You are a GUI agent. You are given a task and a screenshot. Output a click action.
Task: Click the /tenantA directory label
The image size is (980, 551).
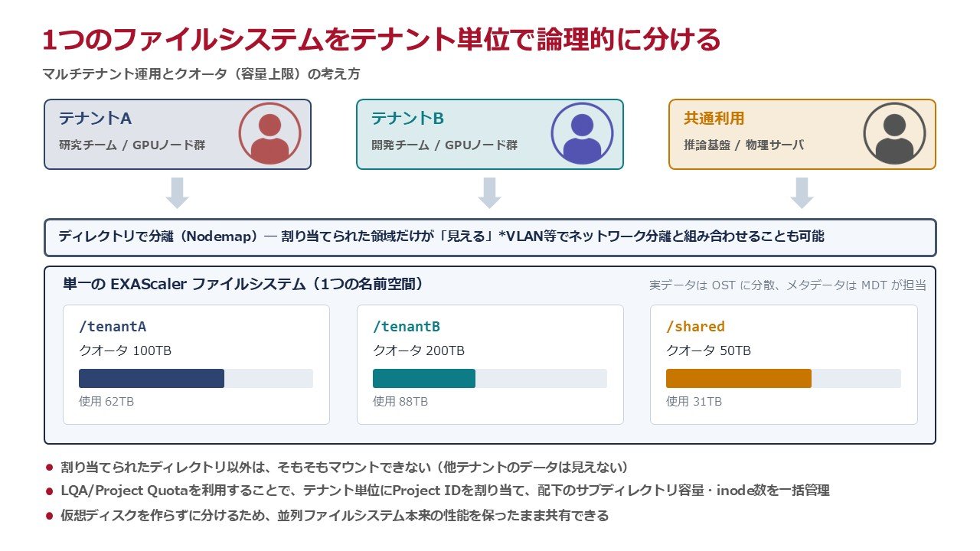pos(113,327)
